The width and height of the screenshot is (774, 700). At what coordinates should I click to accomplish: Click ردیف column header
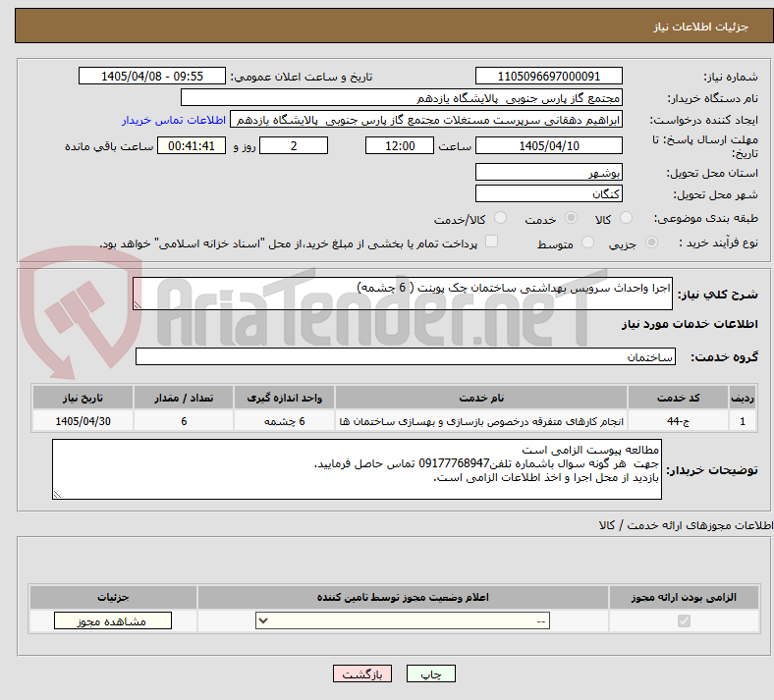743,398
